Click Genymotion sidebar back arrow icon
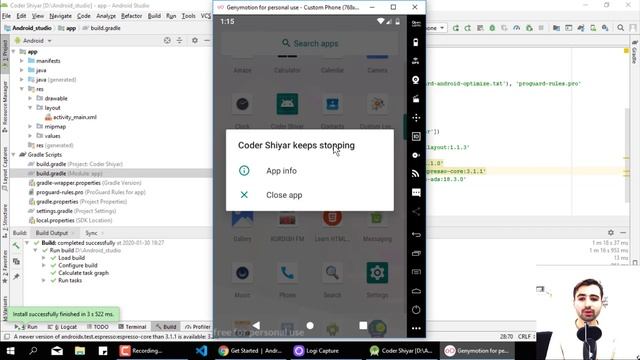Image resolution: width=640 pixels, height=360 pixels. point(416,235)
